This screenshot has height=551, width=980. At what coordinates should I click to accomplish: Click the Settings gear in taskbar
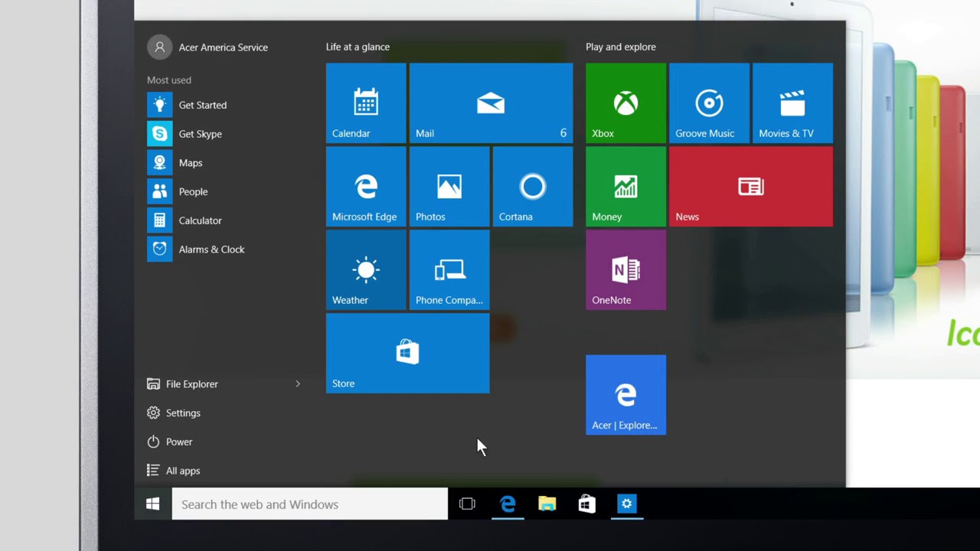pyautogui.click(x=626, y=504)
